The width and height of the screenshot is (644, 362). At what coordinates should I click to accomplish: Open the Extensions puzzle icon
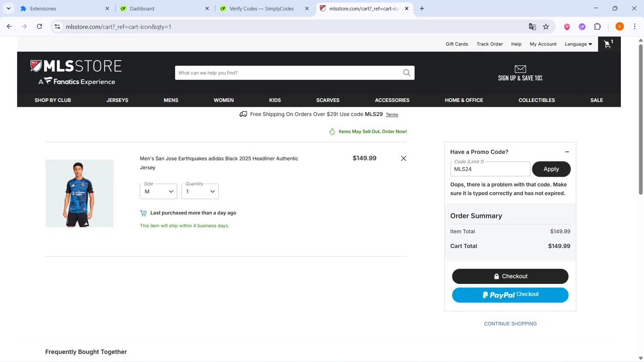click(598, 27)
